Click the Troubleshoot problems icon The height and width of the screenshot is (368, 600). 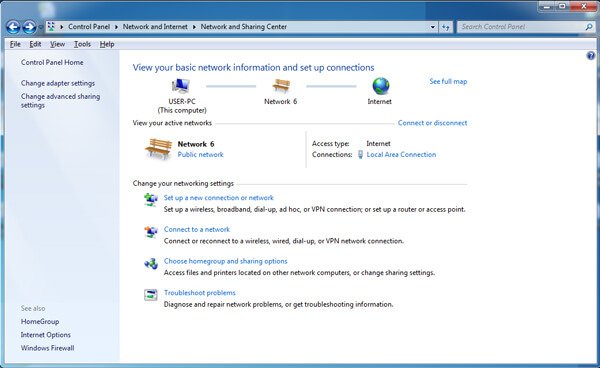click(x=151, y=295)
